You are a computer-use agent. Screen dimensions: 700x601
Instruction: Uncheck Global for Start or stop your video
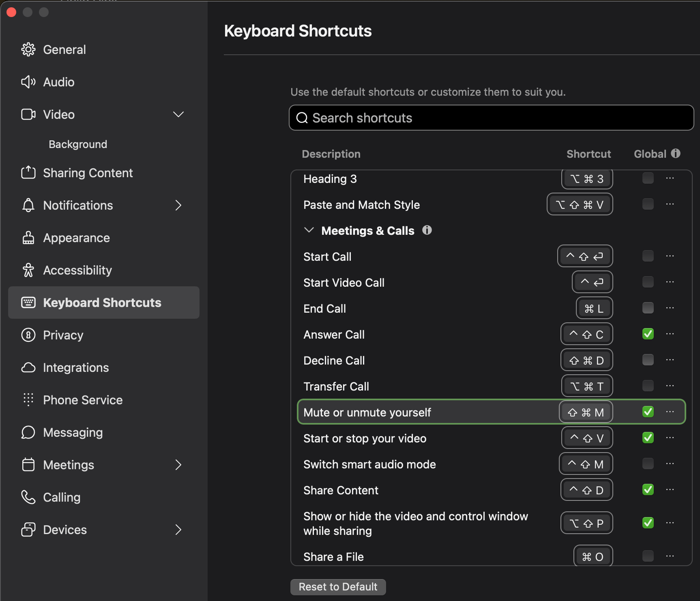(648, 438)
